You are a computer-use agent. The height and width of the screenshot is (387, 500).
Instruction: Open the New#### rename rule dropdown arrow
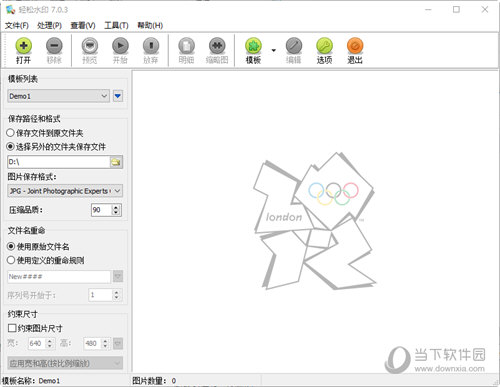(x=118, y=276)
